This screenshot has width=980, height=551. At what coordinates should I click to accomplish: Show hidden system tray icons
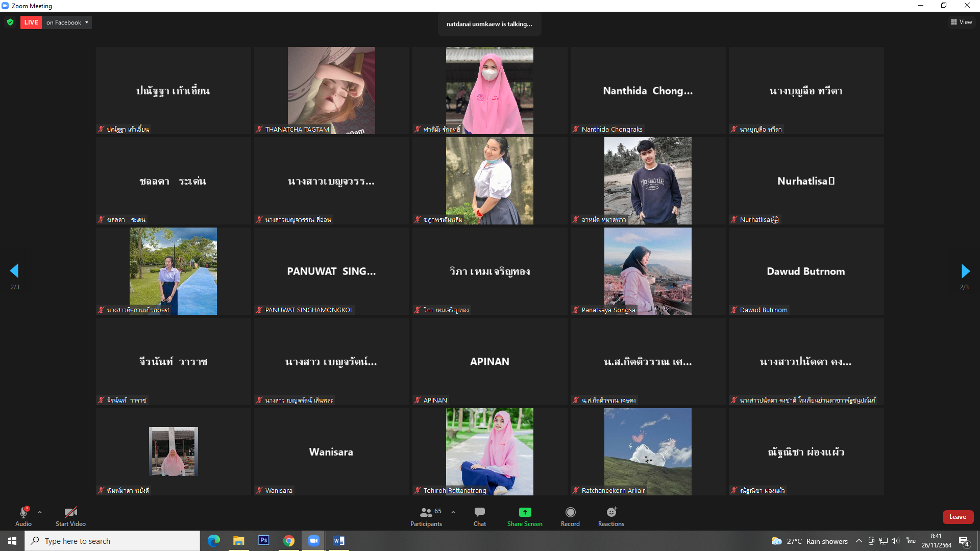pyautogui.click(x=859, y=541)
